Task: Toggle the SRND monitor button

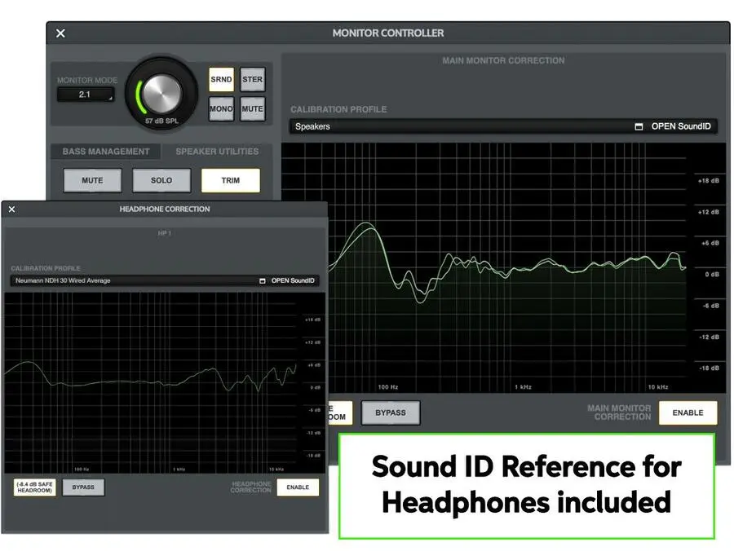Action: (221, 80)
